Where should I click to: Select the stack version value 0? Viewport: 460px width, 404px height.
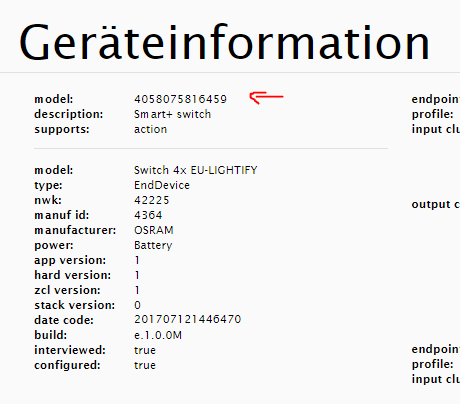[x=137, y=305]
